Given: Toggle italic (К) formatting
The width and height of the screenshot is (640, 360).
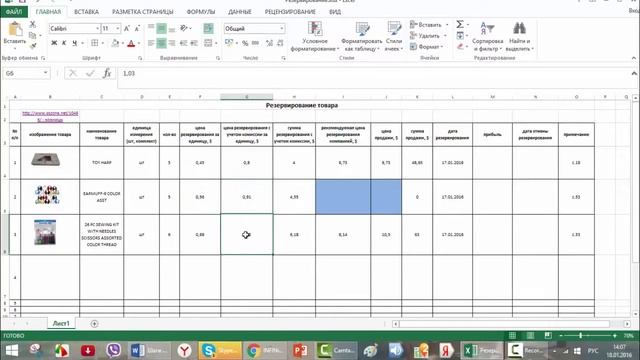Looking at the screenshot, I should point(64,43).
